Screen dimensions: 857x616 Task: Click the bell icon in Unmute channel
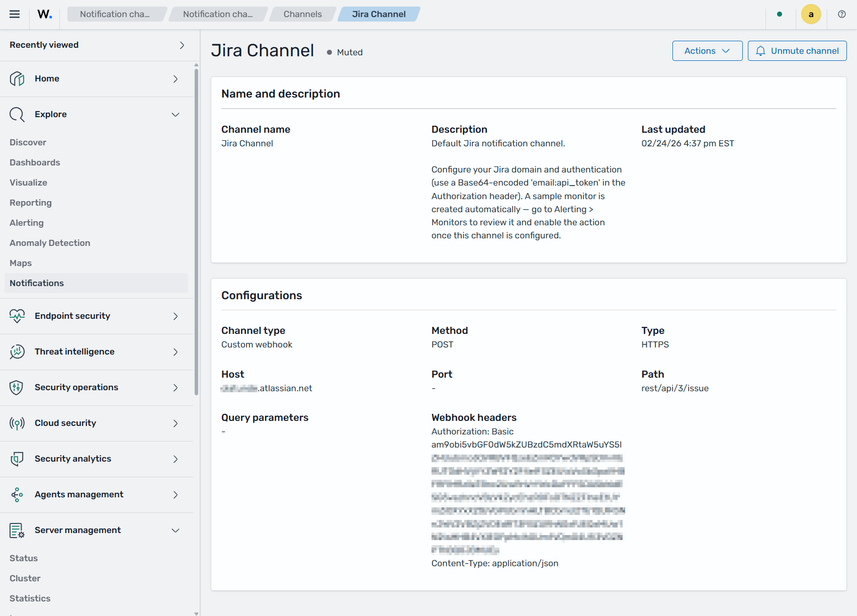(761, 51)
